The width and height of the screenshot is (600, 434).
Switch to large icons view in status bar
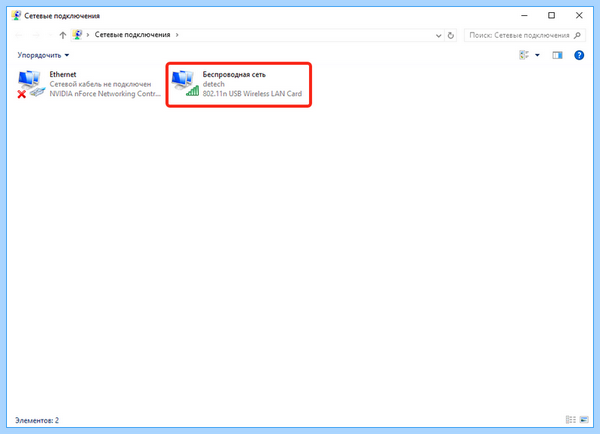tap(584, 420)
